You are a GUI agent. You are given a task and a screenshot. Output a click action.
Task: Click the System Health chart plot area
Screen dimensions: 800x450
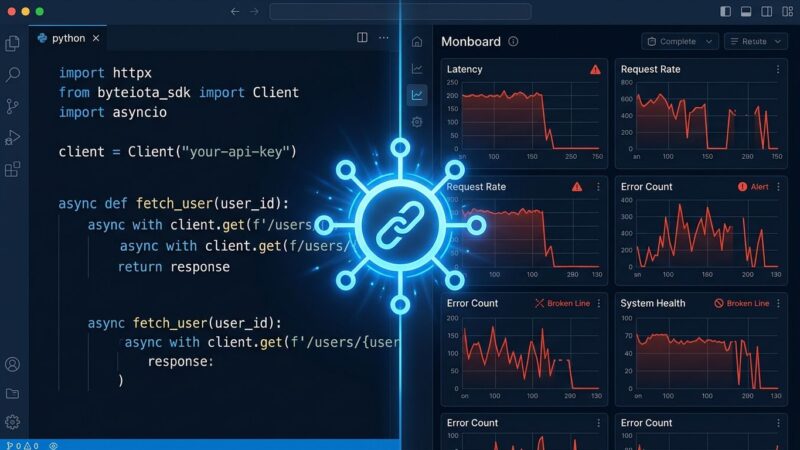708,353
